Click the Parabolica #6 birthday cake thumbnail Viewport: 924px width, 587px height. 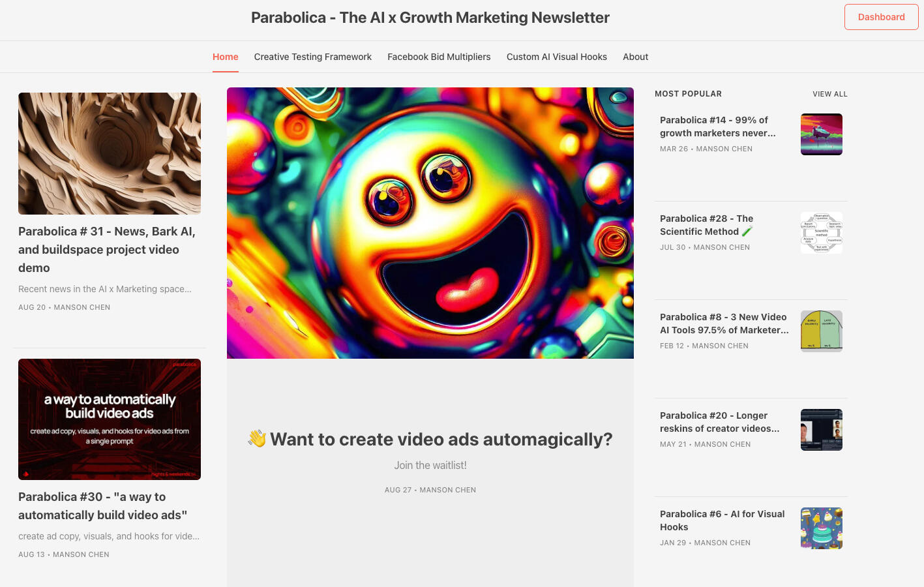point(821,528)
